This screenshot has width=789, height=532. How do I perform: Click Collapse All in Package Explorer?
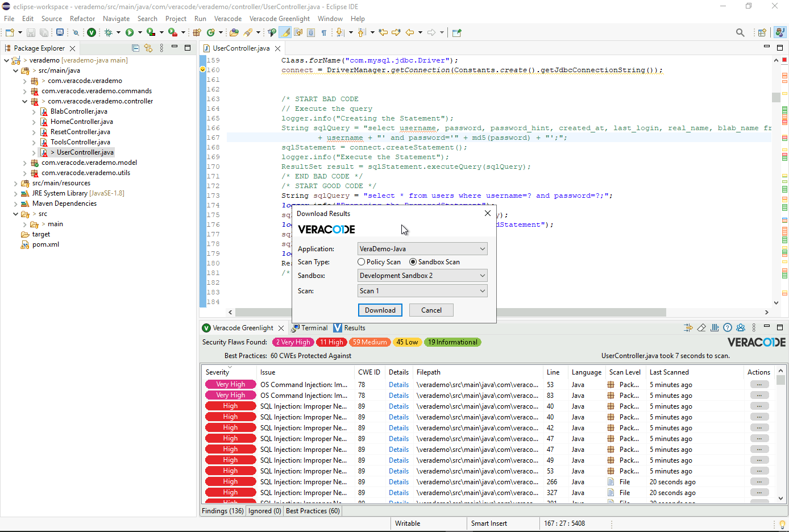point(135,48)
